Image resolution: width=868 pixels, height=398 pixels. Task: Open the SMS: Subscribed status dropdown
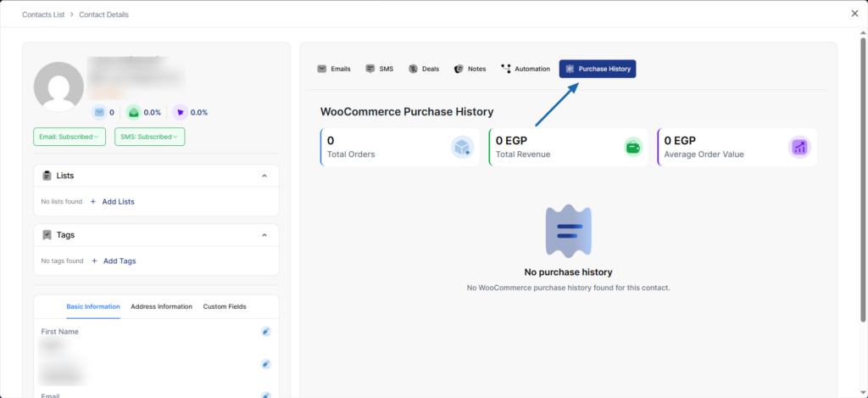[149, 137]
